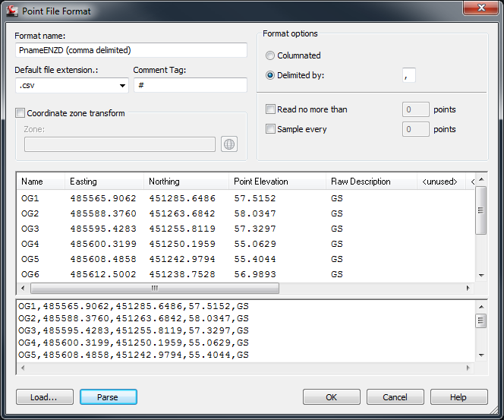Click the Easting column header
The image size is (504, 420).
pos(104,182)
